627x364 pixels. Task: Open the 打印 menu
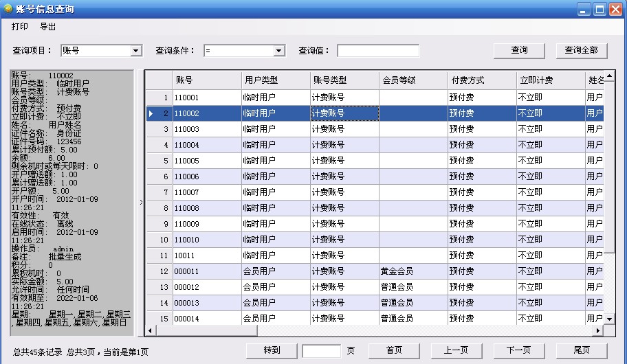19,27
